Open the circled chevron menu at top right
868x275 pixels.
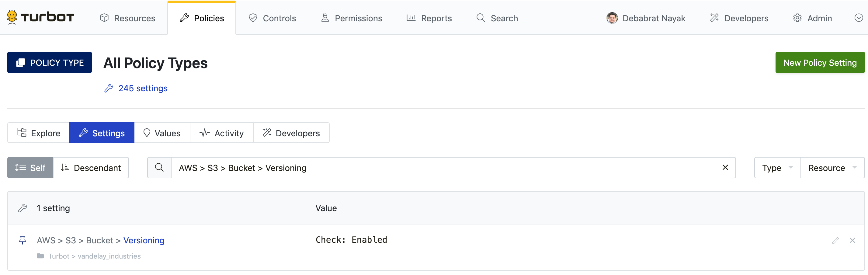tap(859, 18)
